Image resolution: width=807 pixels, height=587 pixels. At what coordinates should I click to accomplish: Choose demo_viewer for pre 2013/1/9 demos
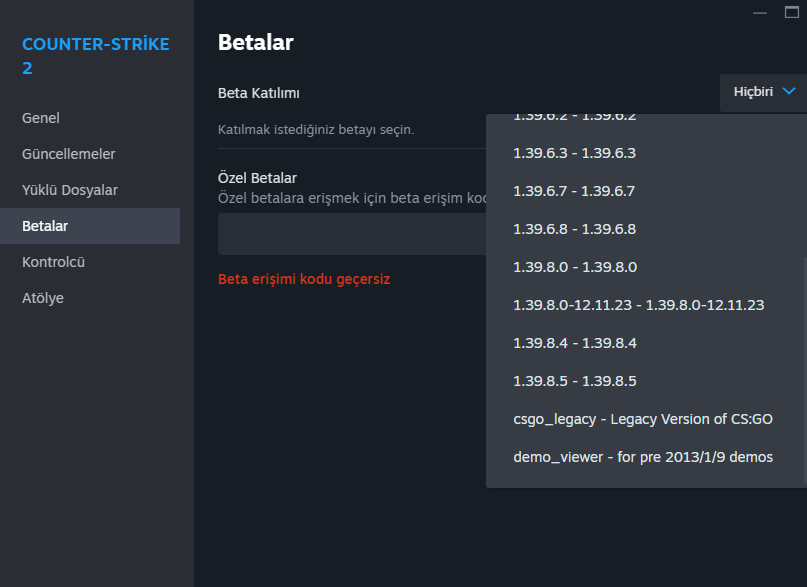(646, 457)
